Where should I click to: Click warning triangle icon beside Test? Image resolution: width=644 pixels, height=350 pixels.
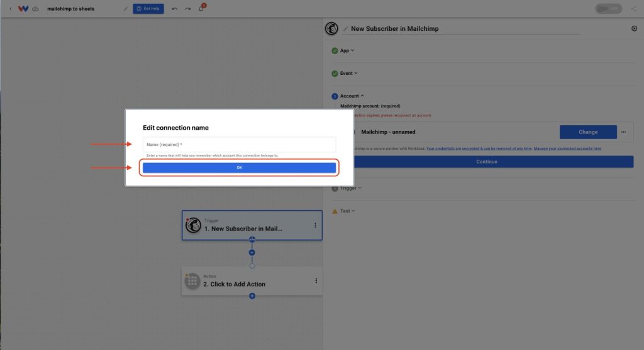(x=335, y=211)
